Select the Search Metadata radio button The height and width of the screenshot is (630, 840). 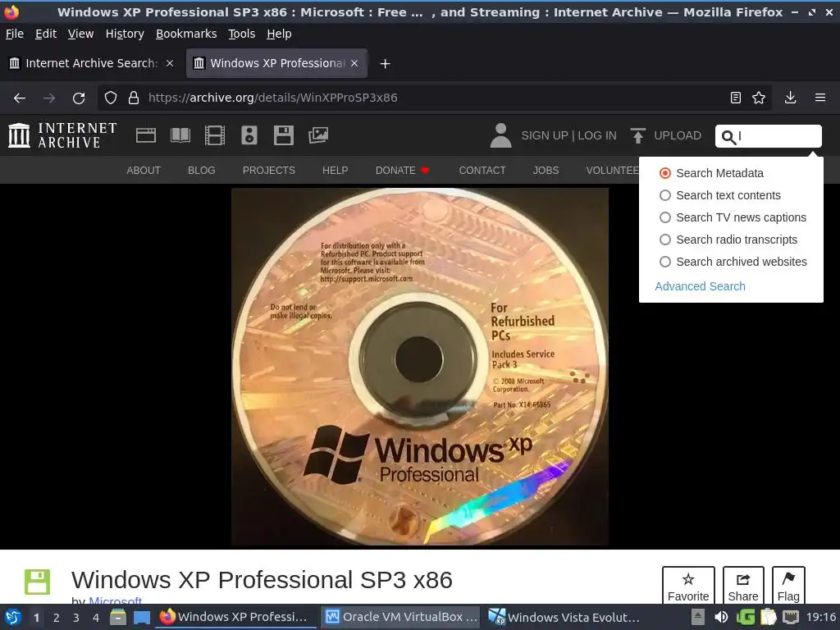pos(664,173)
